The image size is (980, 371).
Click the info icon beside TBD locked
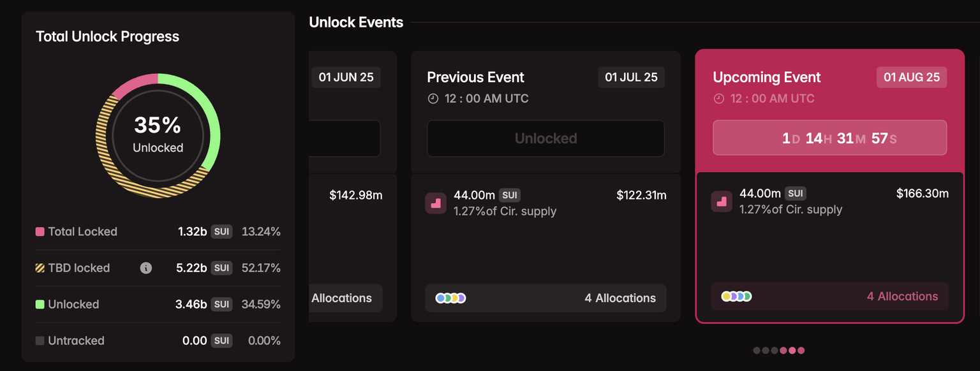pyautogui.click(x=145, y=268)
